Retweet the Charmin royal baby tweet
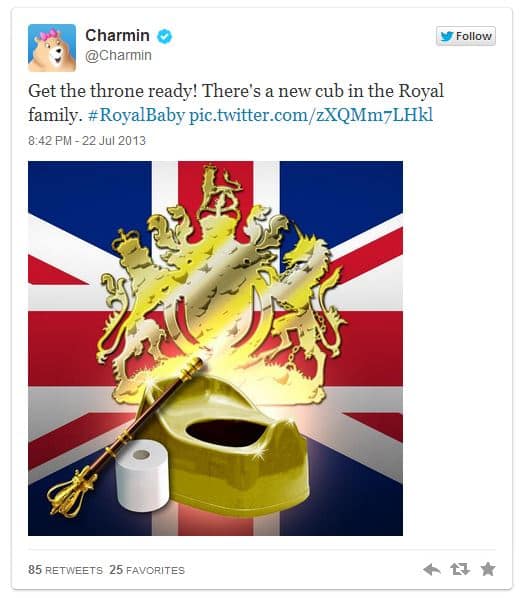Screen dimensions: 521x598 [460, 569]
